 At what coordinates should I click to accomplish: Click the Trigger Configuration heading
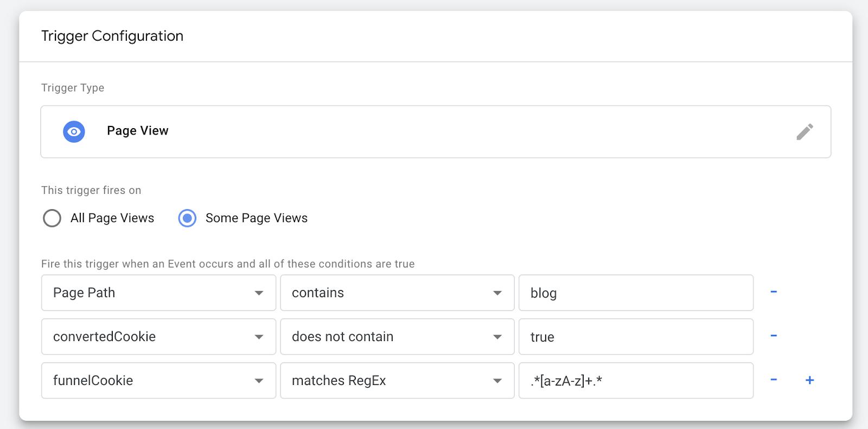click(112, 36)
